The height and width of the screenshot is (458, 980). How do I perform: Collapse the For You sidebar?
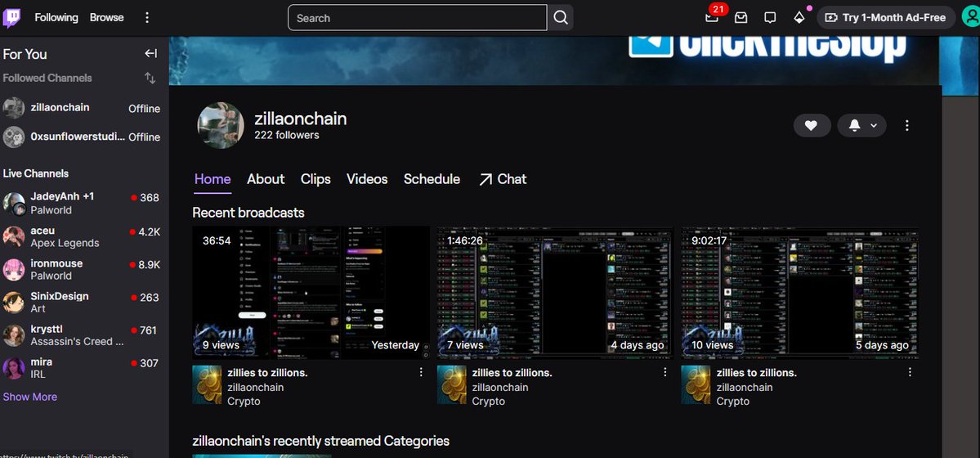(150, 54)
